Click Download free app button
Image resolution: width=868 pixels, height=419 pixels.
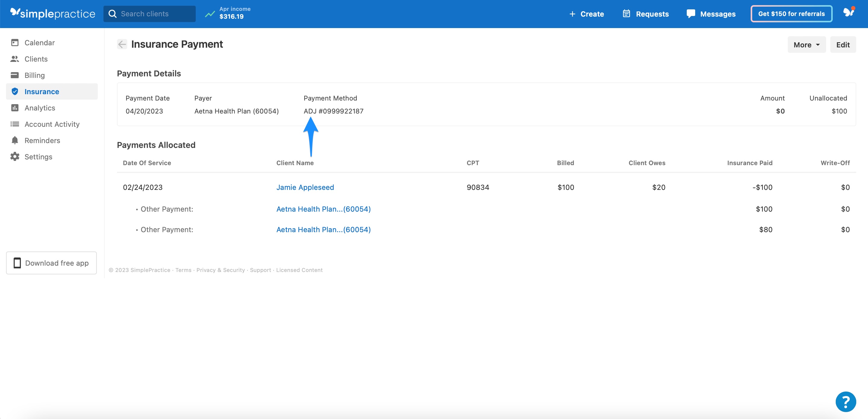click(x=52, y=263)
